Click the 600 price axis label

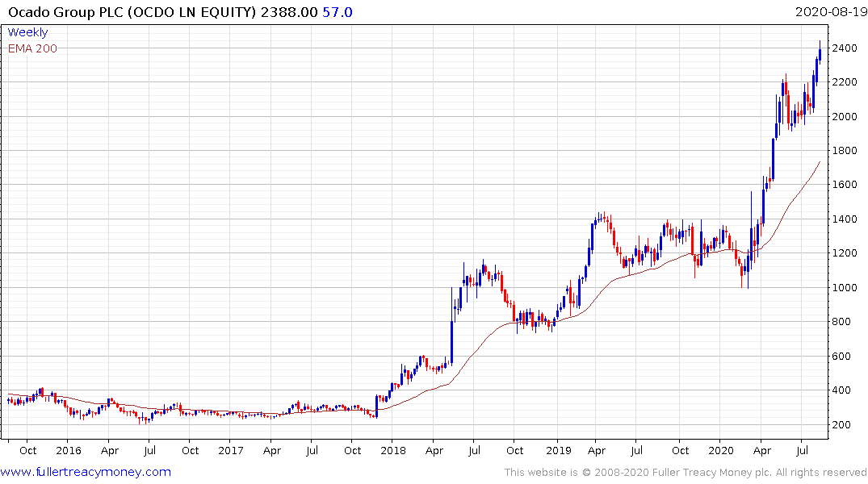point(841,357)
